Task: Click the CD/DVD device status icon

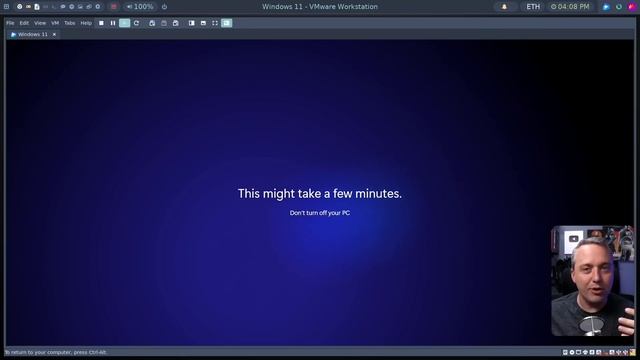Action: tap(572, 352)
